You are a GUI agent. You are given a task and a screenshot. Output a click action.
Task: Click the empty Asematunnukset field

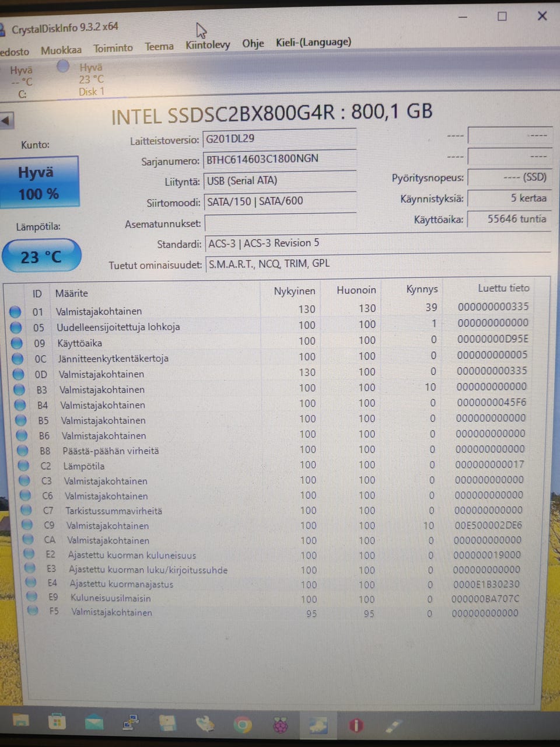click(281, 223)
